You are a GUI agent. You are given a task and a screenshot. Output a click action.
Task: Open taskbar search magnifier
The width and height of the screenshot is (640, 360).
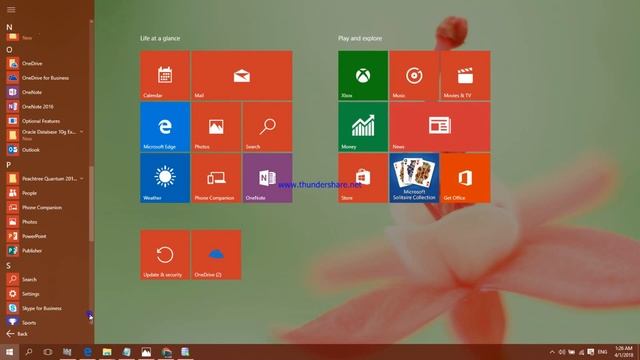click(x=29, y=352)
